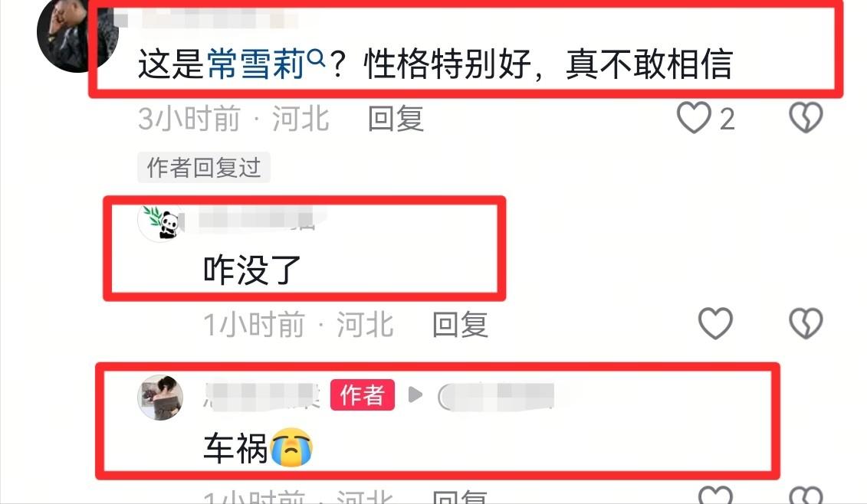This screenshot has height=504, width=867.
Task: Click 回复 below the 车祸 reply
Action: tap(460, 496)
